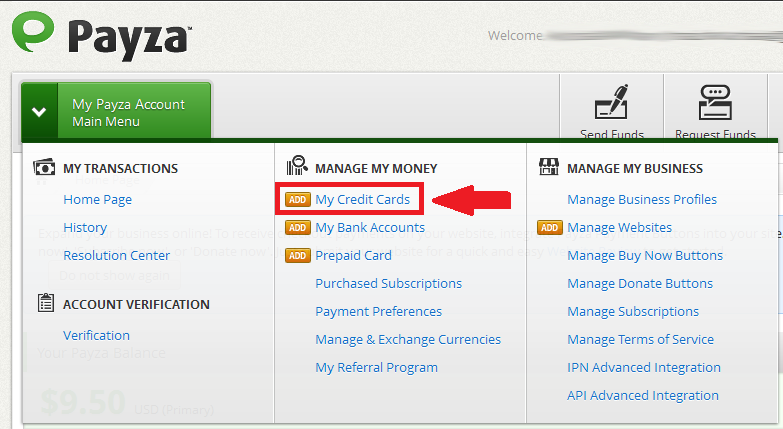783x429 pixels.
Task: Open the Home Page link
Action: click(97, 200)
